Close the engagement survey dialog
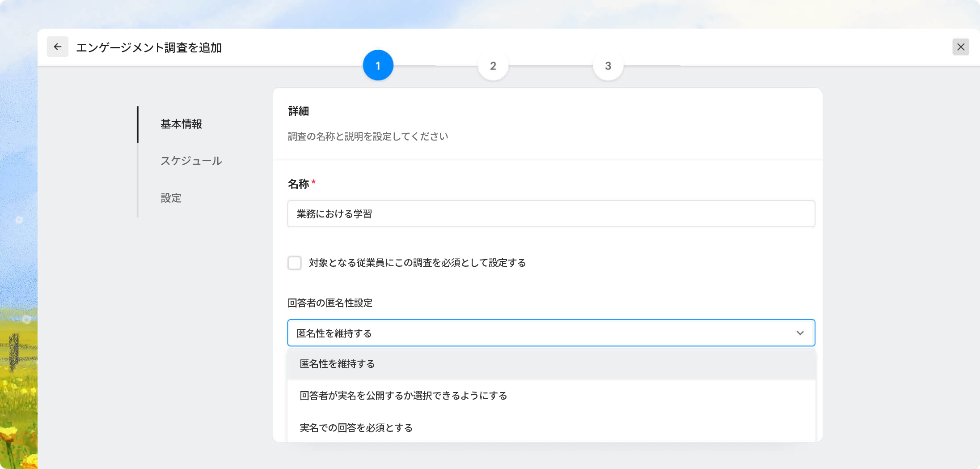 click(961, 47)
